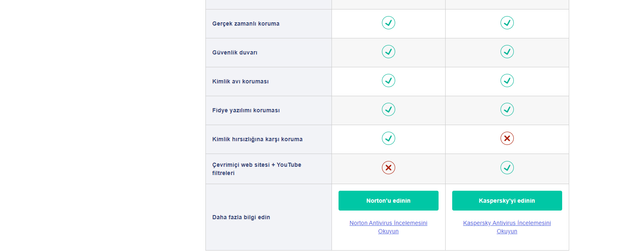Open the Kaspersky Antivirus İncelemesini Okuyun link
Image resolution: width=644 pixels, height=251 pixels.
point(507,223)
